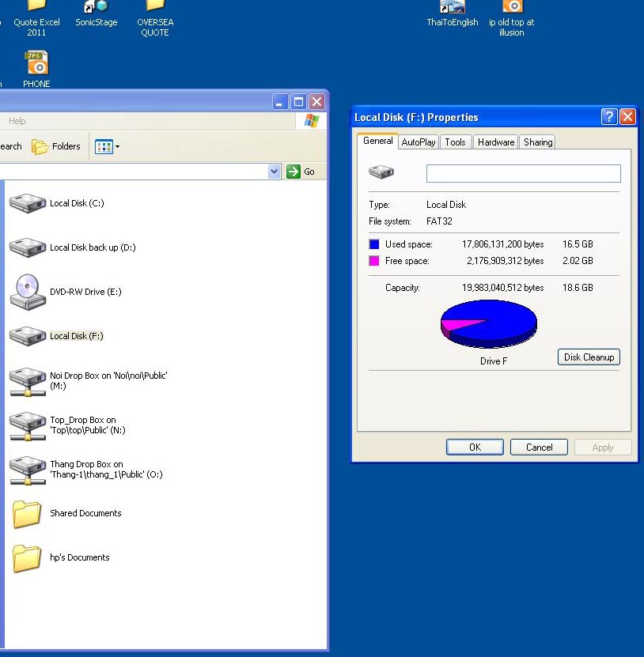Open the hp's Documents folder
The image size is (644, 657).
pyautogui.click(x=27, y=558)
